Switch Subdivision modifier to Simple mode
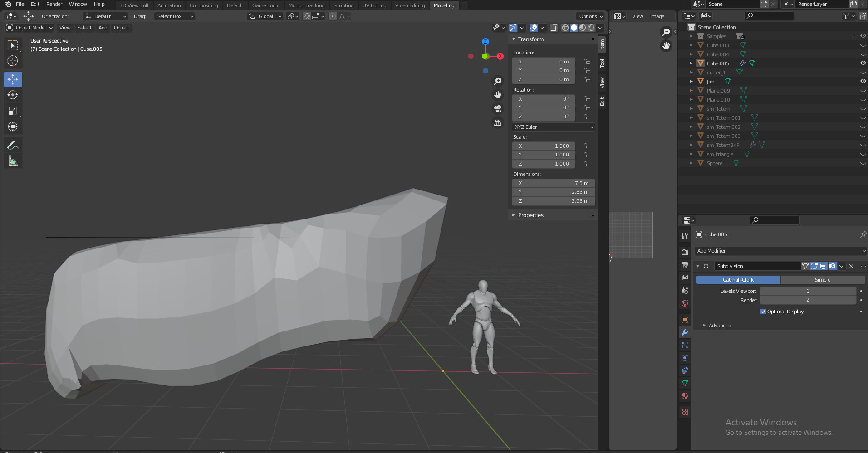This screenshot has width=868, height=453. 823,280
